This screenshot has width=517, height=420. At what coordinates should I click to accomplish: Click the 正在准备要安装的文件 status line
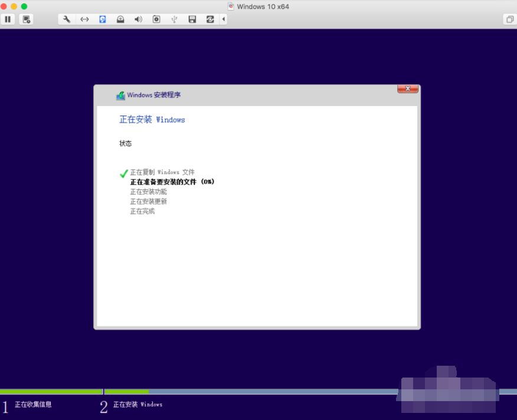[x=172, y=182]
